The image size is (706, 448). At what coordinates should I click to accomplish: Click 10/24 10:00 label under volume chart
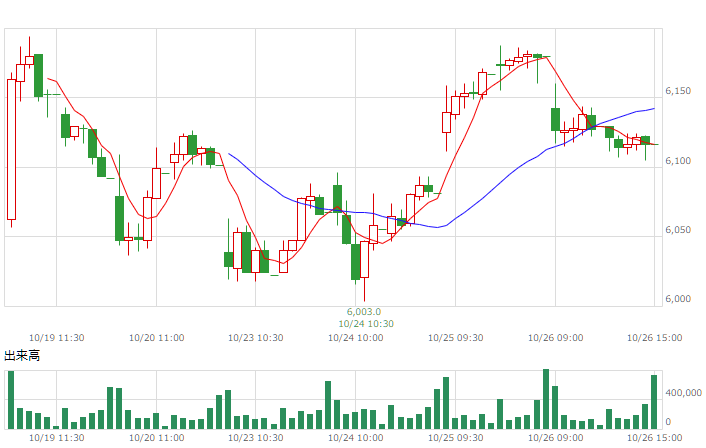click(x=356, y=438)
